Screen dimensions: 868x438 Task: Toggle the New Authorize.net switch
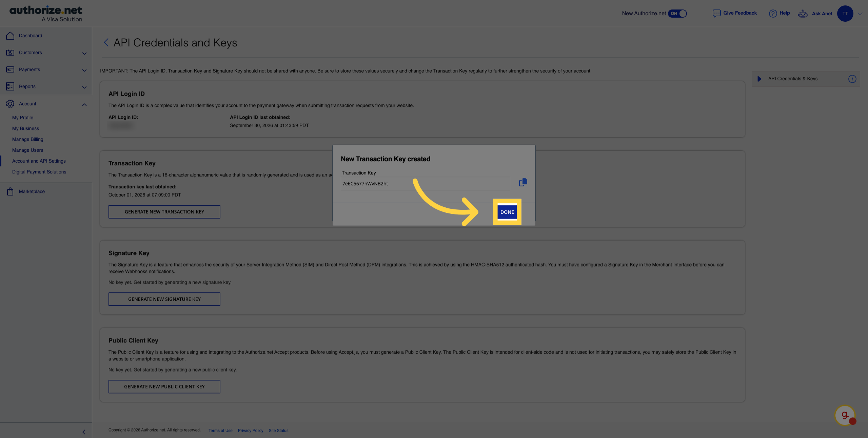click(677, 14)
